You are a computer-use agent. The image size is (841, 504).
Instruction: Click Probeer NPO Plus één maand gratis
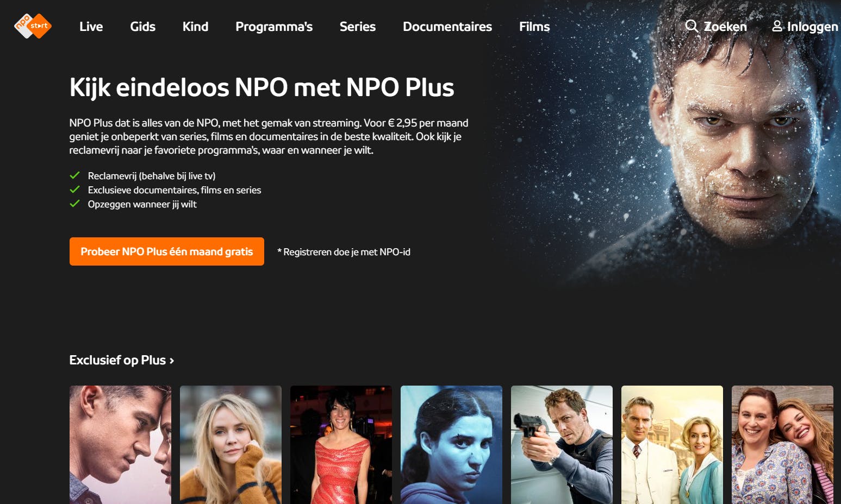(167, 251)
